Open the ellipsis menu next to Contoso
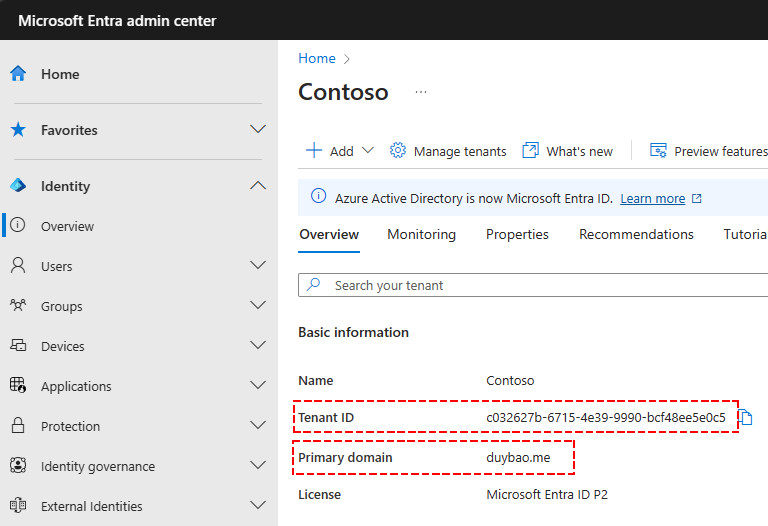This screenshot has width=768, height=526. click(x=421, y=92)
